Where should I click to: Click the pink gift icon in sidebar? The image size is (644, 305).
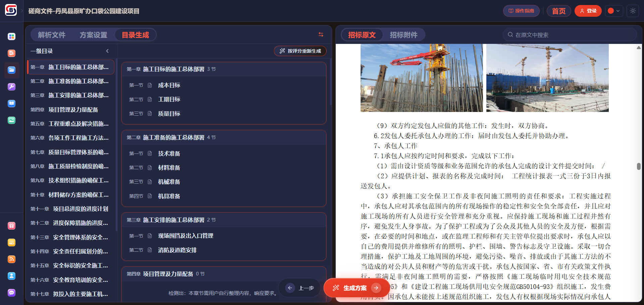(x=11, y=226)
